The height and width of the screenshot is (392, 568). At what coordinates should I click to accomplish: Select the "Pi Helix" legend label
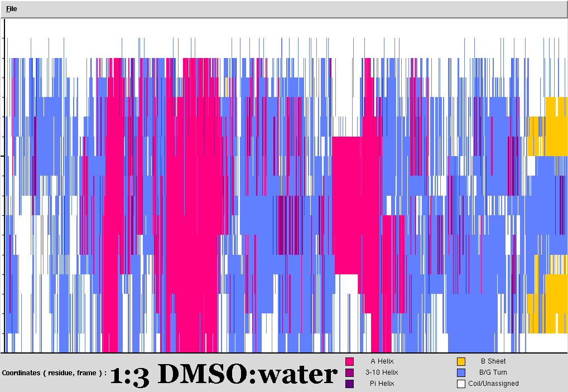[x=382, y=384]
